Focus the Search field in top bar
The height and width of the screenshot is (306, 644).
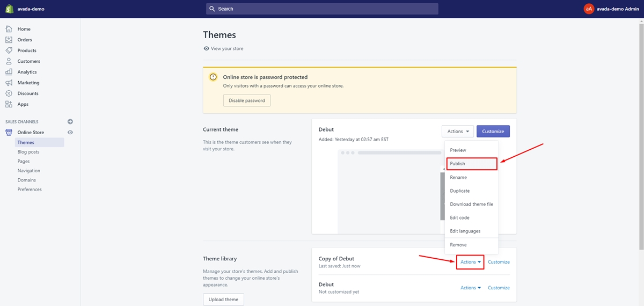(x=322, y=9)
